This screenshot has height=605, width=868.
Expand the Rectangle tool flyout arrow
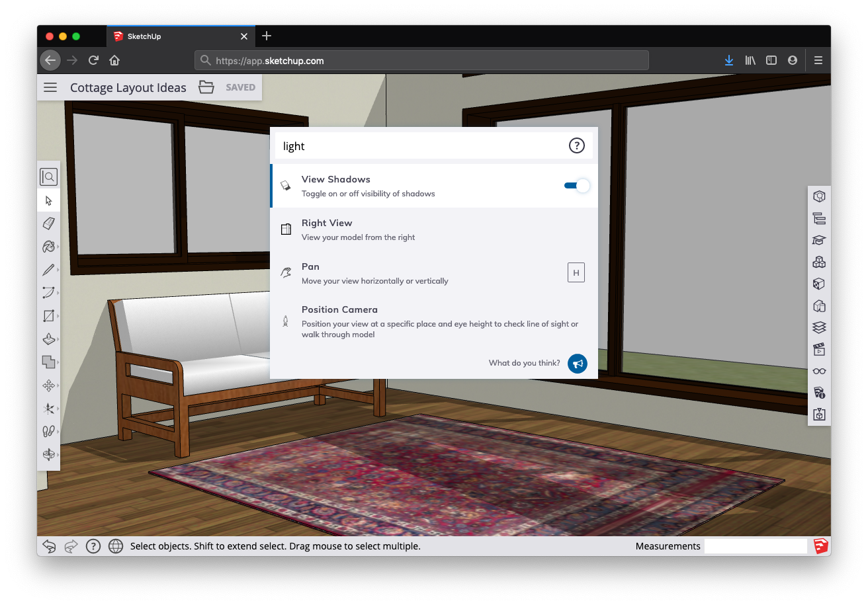(x=58, y=317)
